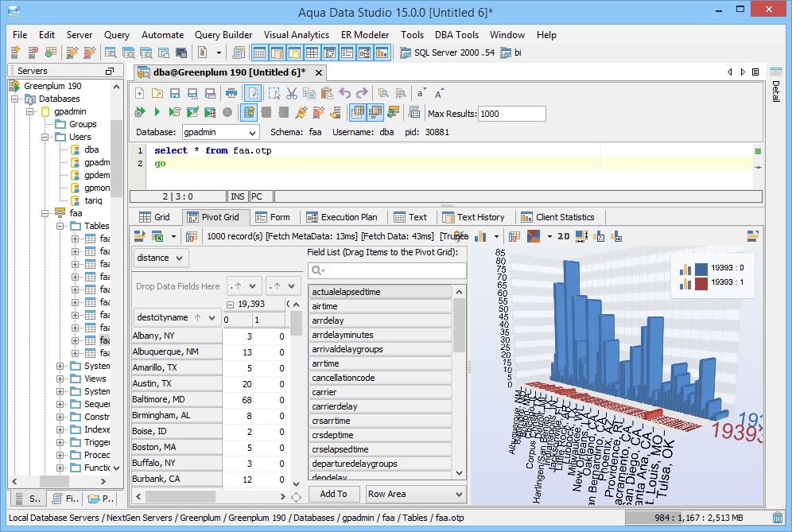
Task: Open the Detail side panel tab
Action: [x=776, y=85]
